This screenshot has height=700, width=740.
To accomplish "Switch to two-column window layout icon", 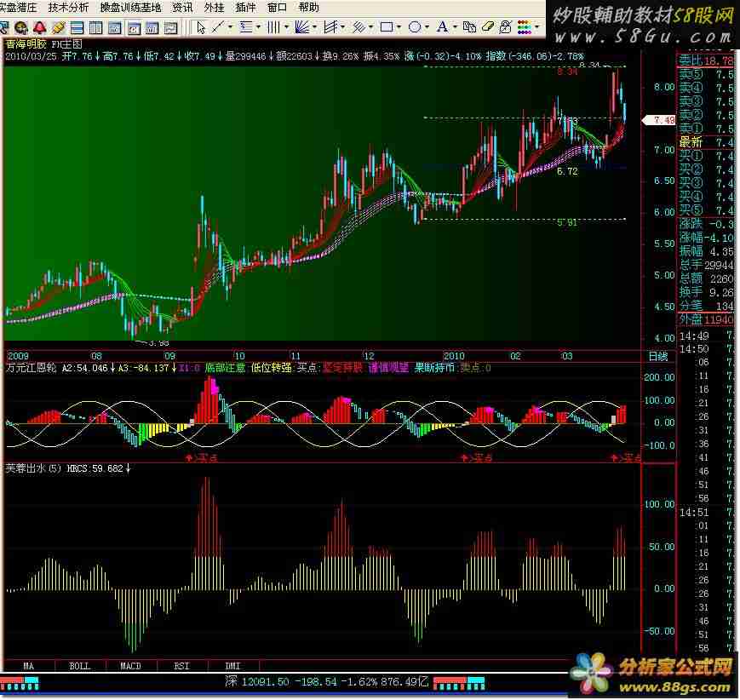I will coord(96,28).
